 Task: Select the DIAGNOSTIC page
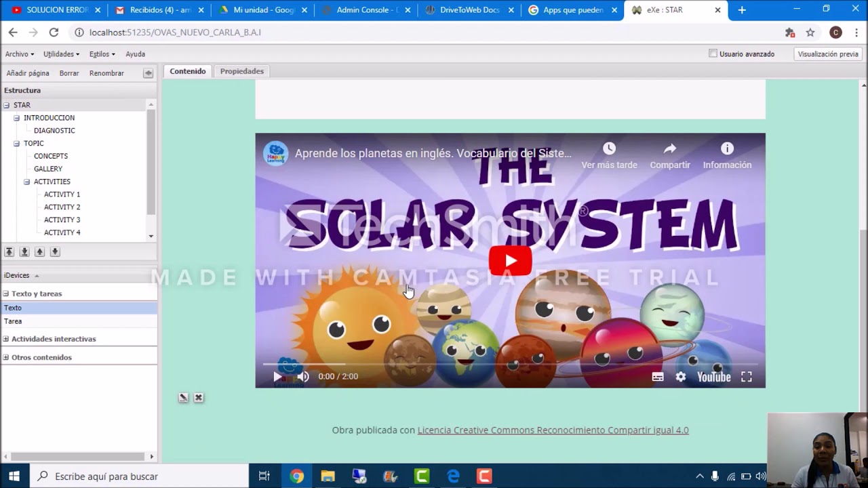click(x=54, y=131)
